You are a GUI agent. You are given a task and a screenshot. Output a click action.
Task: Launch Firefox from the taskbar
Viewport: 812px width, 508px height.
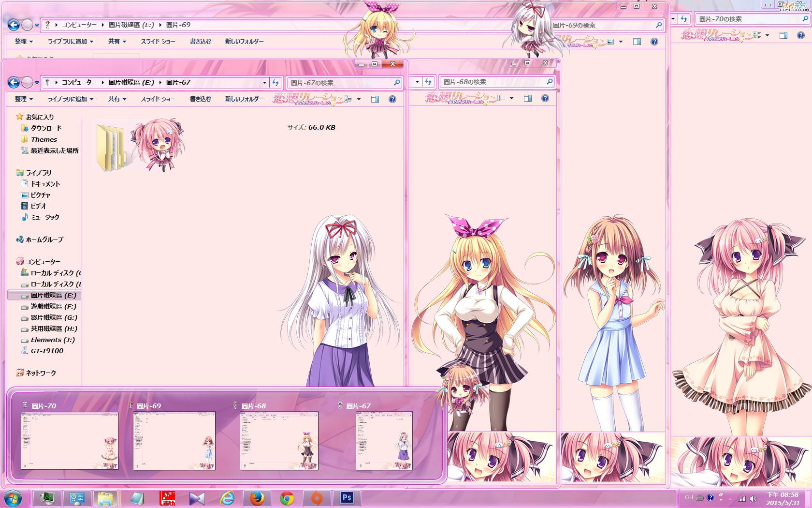257,497
